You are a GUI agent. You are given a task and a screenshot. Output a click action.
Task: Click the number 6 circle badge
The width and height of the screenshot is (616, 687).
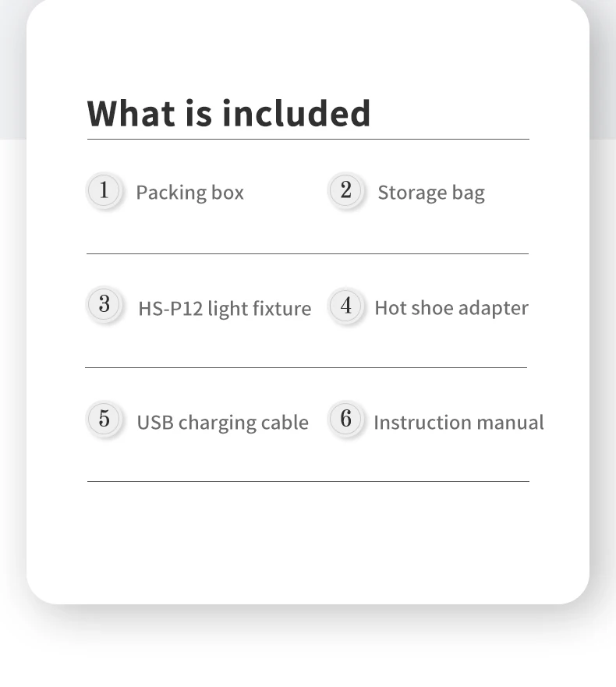pos(345,419)
